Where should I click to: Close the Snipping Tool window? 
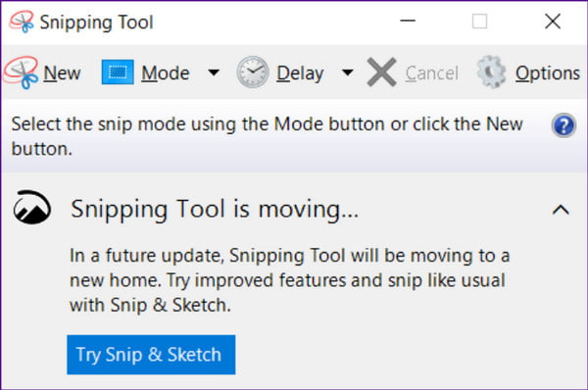pos(553,22)
